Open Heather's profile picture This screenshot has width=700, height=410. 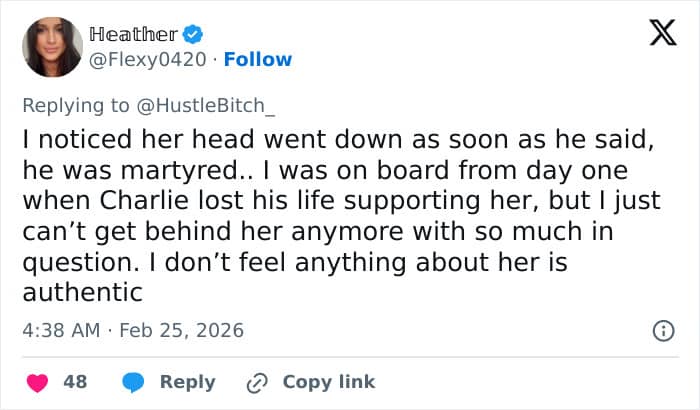(x=52, y=47)
